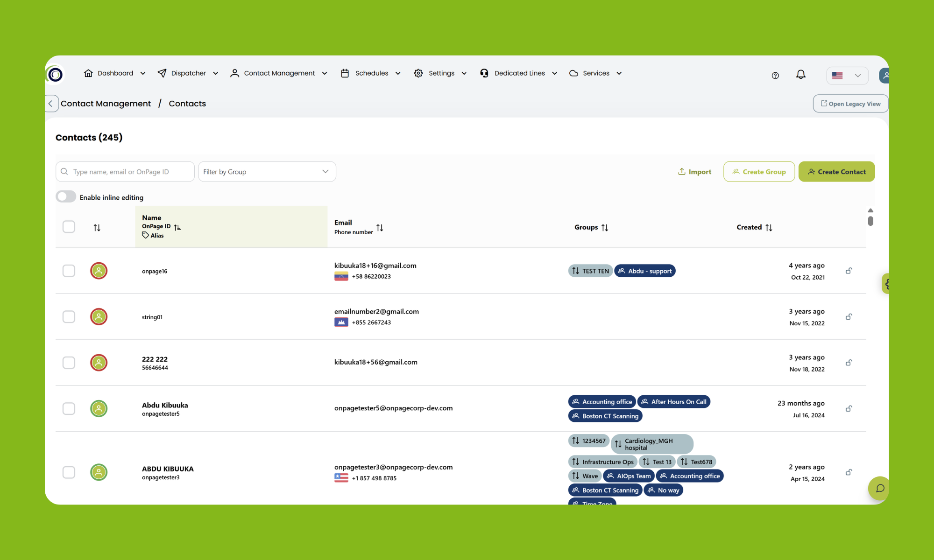Check the select-all header checkbox
The width and height of the screenshot is (934, 560).
69,227
